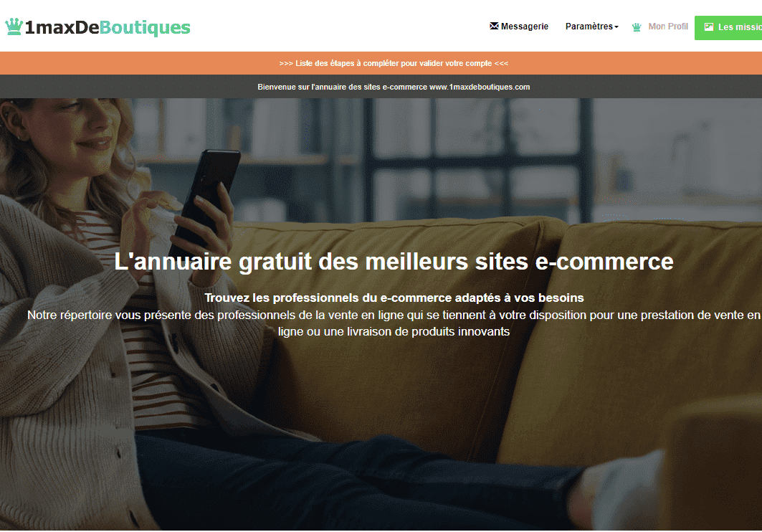Click the left '>>>' arrows on the orange banner
Image resolution: width=762 pixels, height=532 pixels.
286,63
